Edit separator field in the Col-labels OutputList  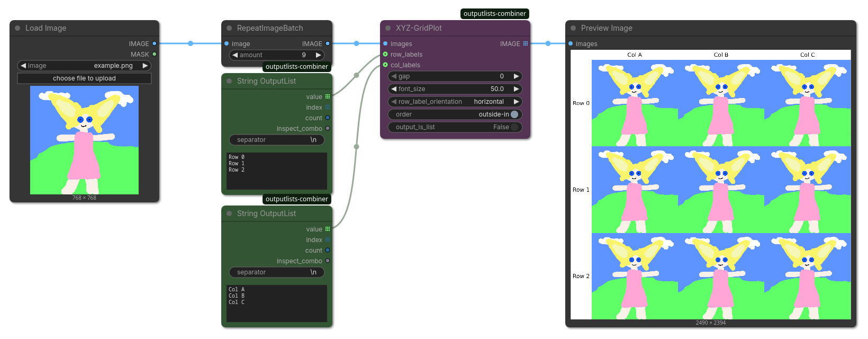(x=277, y=272)
